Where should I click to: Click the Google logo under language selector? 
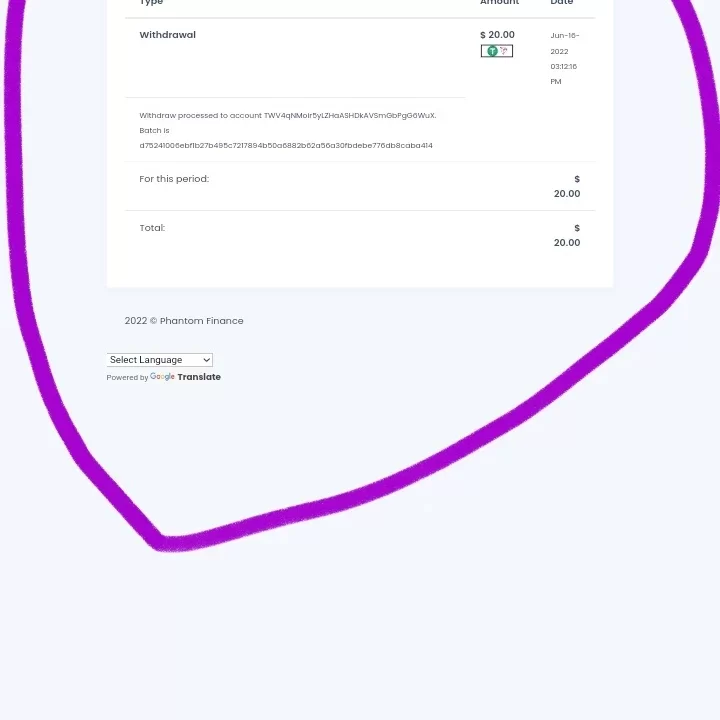click(x=162, y=377)
